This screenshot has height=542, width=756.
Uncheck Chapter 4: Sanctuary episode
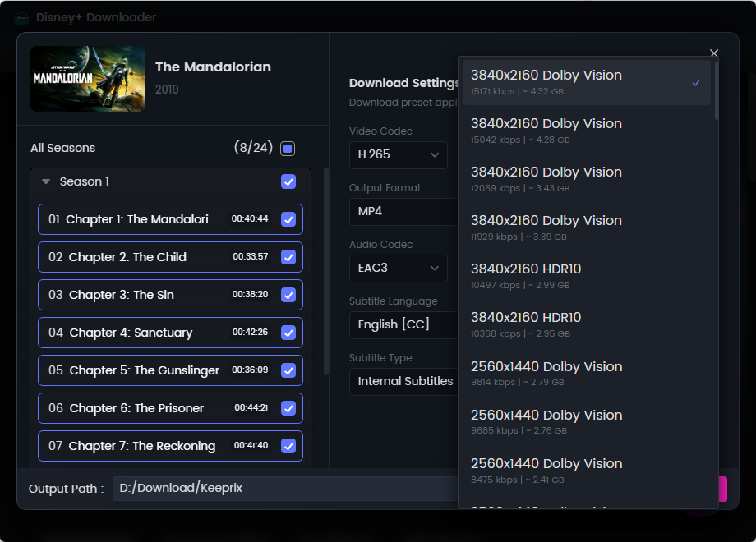pos(288,333)
